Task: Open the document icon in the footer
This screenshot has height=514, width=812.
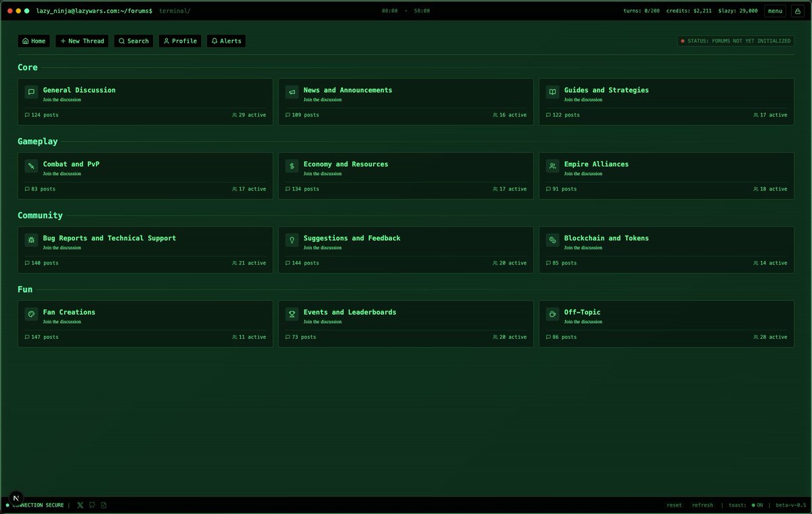Action: pyautogui.click(x=104, y=505)
